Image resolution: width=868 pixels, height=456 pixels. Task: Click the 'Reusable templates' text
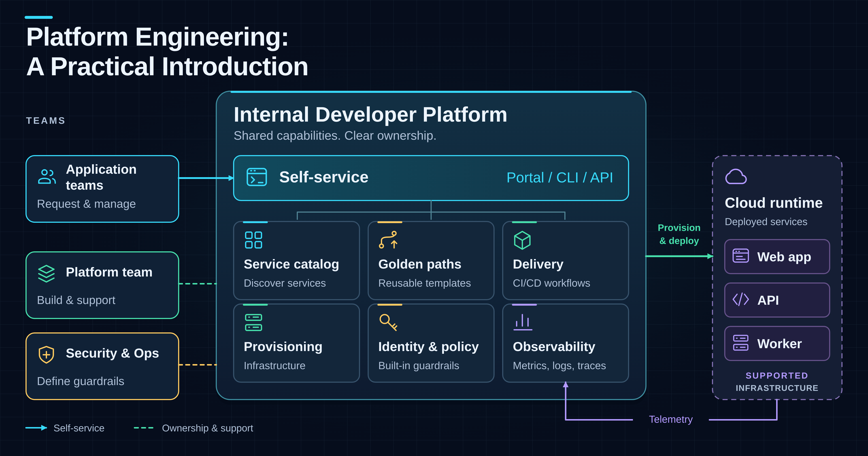coord(425,283)
